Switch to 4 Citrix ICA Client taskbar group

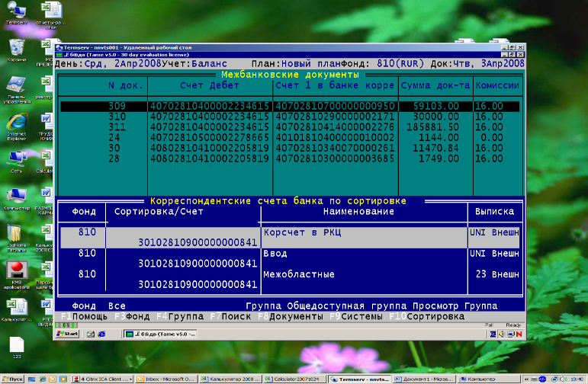click(102, 379)
